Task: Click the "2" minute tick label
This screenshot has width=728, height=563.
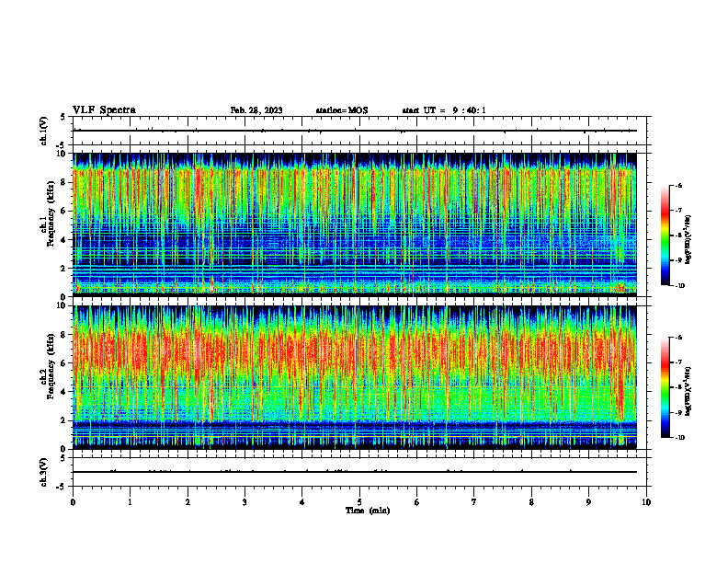Action: click(x=188, y=502)
